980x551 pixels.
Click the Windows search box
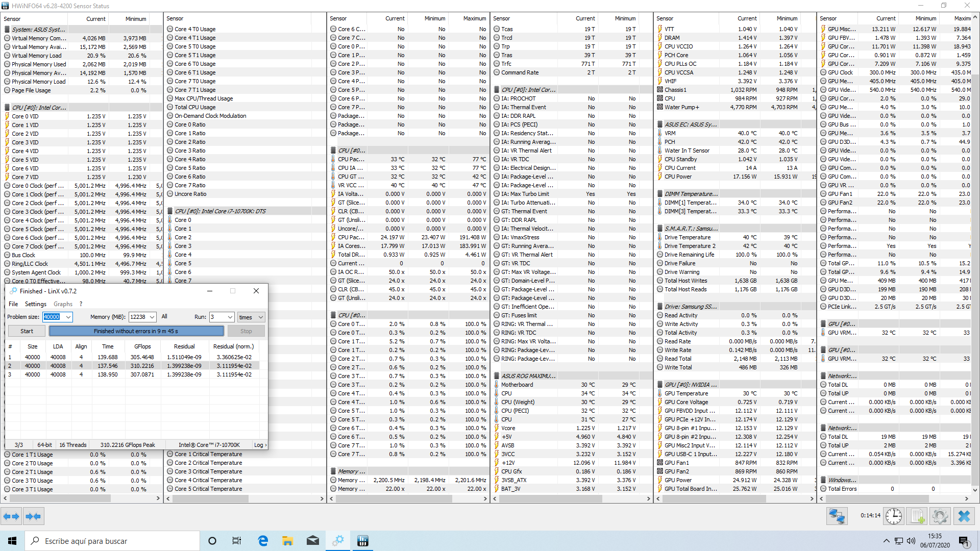[x=112, y=541]
